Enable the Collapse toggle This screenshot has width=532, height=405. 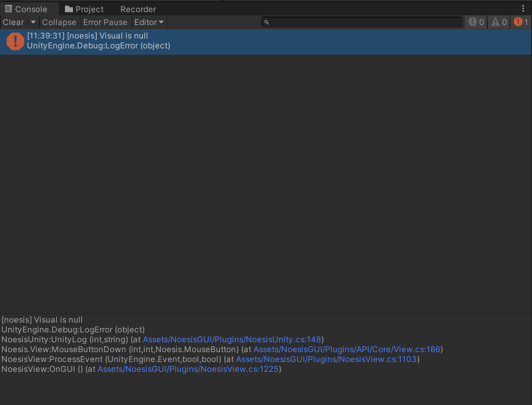pos(59,22)
